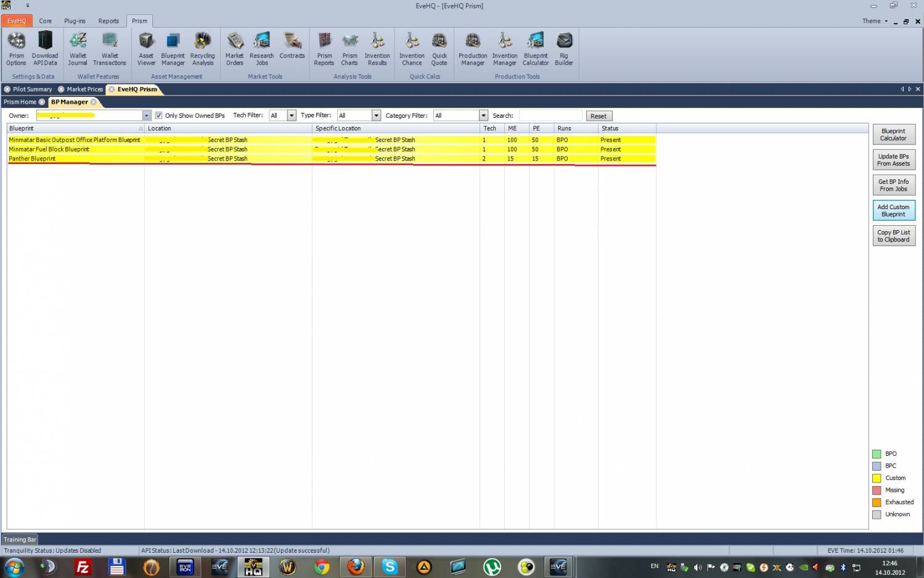Click the green BPO legend swatch
The height and width of the screenshot is (578, 924).
(x=877, y=454)
